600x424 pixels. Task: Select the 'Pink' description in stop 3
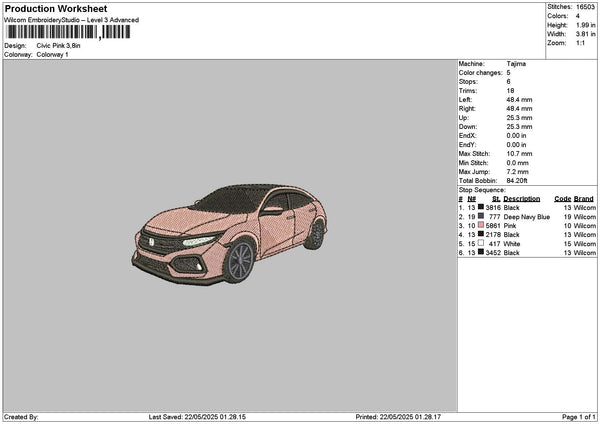tap(510, 226)
